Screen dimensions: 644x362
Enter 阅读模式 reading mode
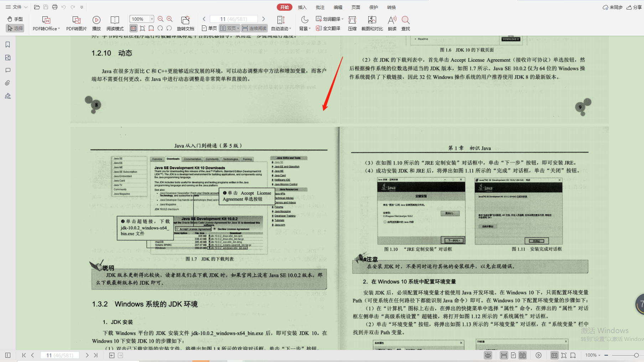[115, 24]
